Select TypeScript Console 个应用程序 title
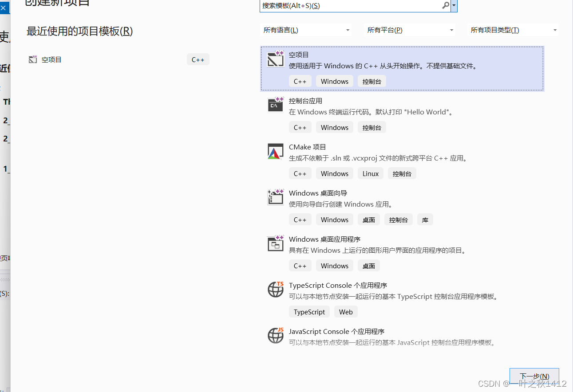Viewport: 573px width, 392px height. click(x=338, y=286)
